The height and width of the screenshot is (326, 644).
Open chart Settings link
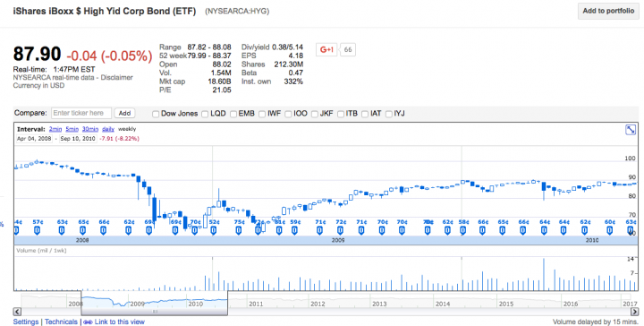point(25,322)
